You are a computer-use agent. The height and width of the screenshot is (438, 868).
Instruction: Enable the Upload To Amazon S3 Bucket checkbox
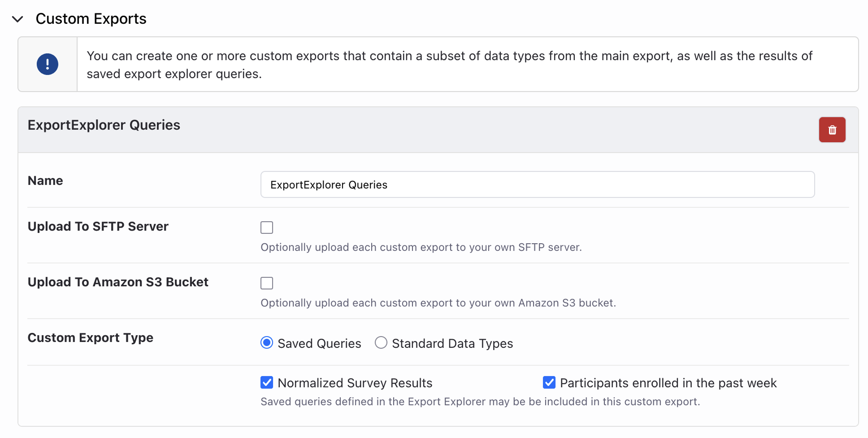point(267,283)
